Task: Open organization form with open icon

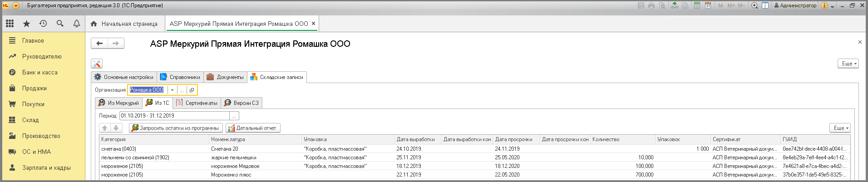Action: (x=192, y=90)
